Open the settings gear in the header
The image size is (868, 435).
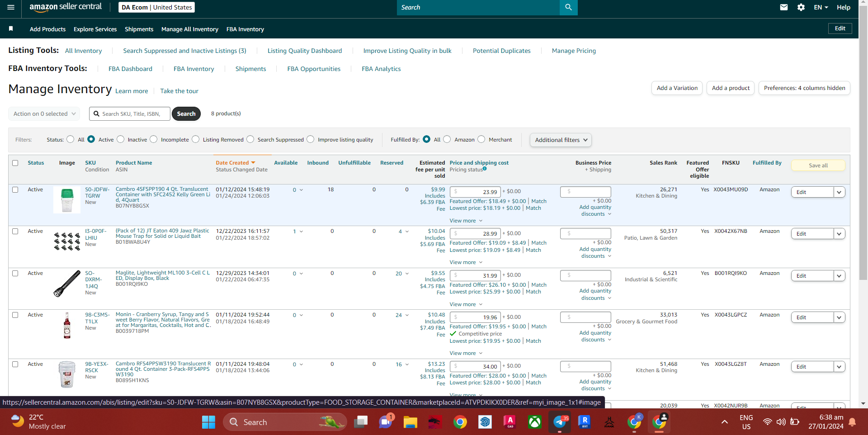pos(801,7)
